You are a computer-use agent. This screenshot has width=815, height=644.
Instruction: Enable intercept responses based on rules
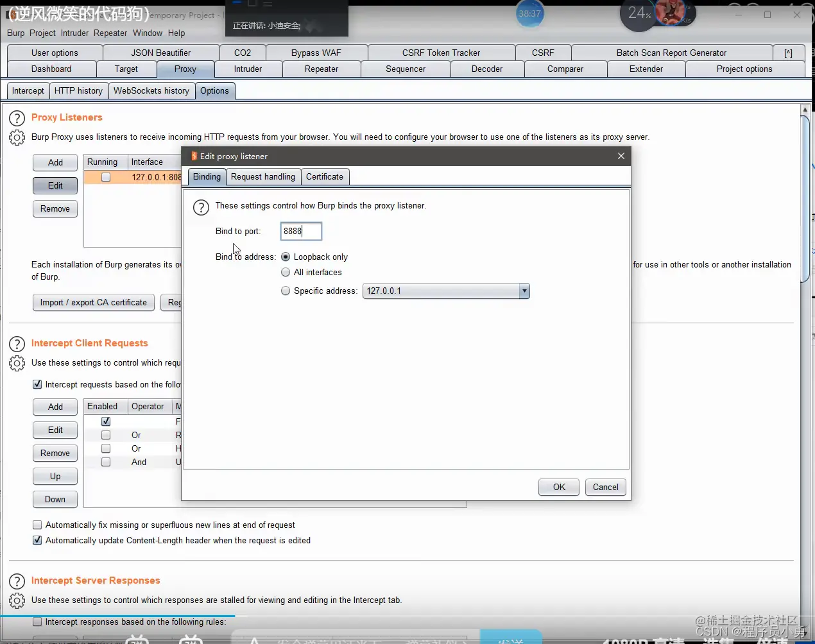[x=37, y=622]
